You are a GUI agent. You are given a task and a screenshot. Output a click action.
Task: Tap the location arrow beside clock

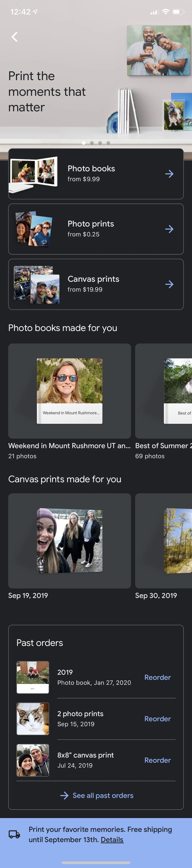point(35,12)
